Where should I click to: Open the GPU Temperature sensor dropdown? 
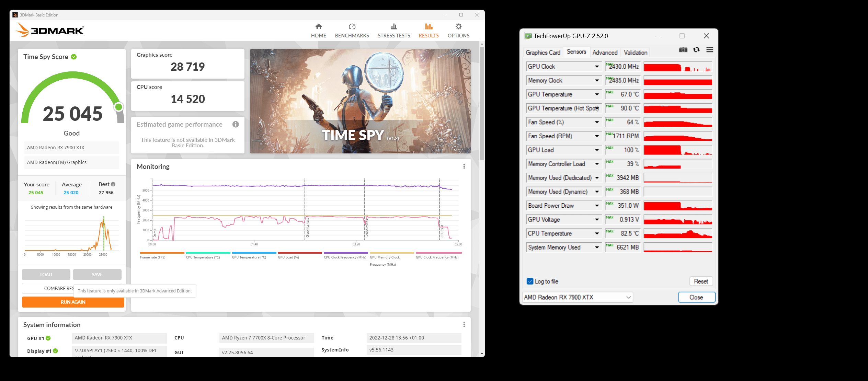(597, 94)
